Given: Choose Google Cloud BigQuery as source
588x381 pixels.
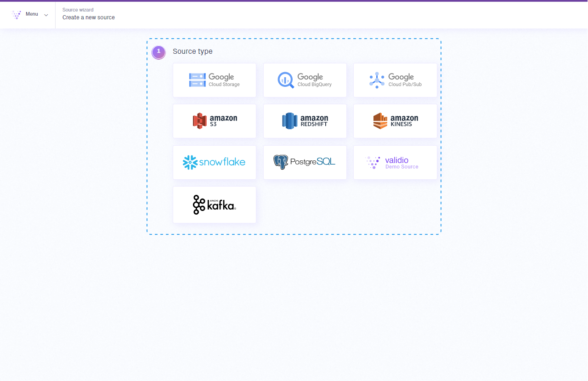Looking at the screenshot, I should click(305, 80).
